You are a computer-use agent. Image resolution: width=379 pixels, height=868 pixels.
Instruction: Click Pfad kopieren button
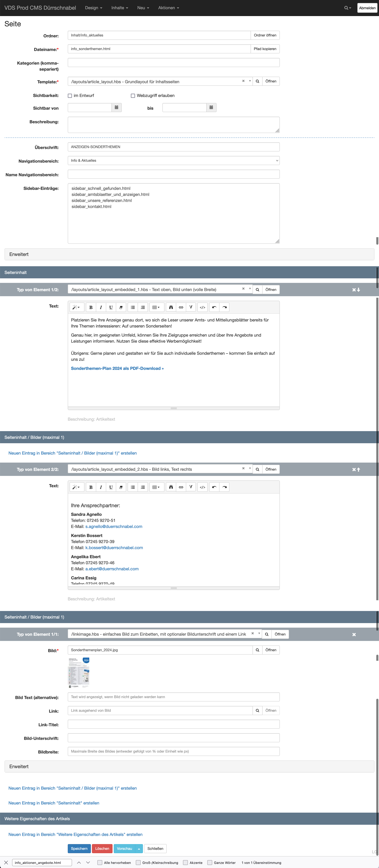[x=265, y=49]
